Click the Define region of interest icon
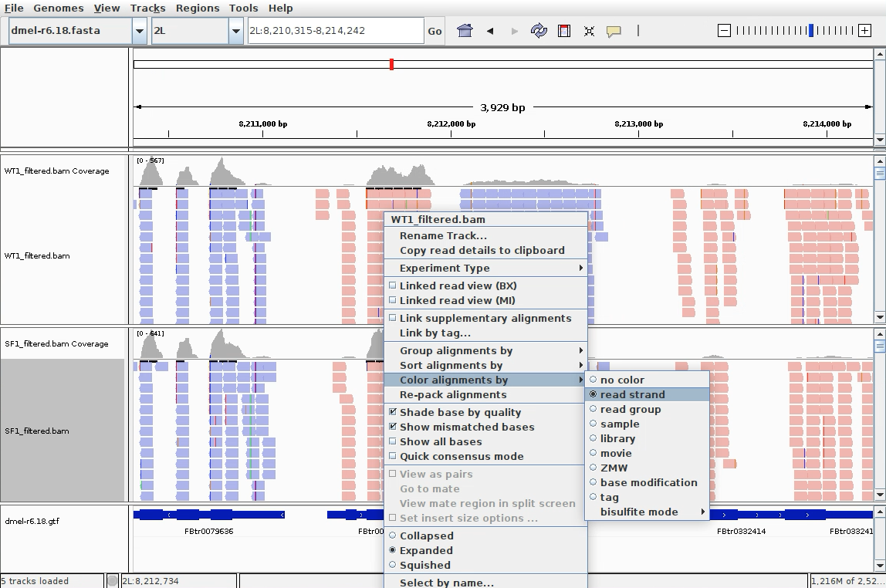The width and height of the screenshot is (886, 588). pos(564,31)
